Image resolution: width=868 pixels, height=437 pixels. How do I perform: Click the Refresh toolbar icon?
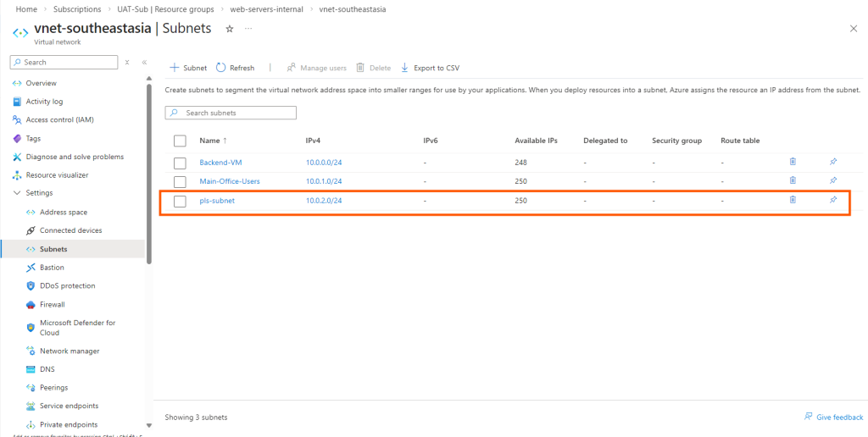221,68
